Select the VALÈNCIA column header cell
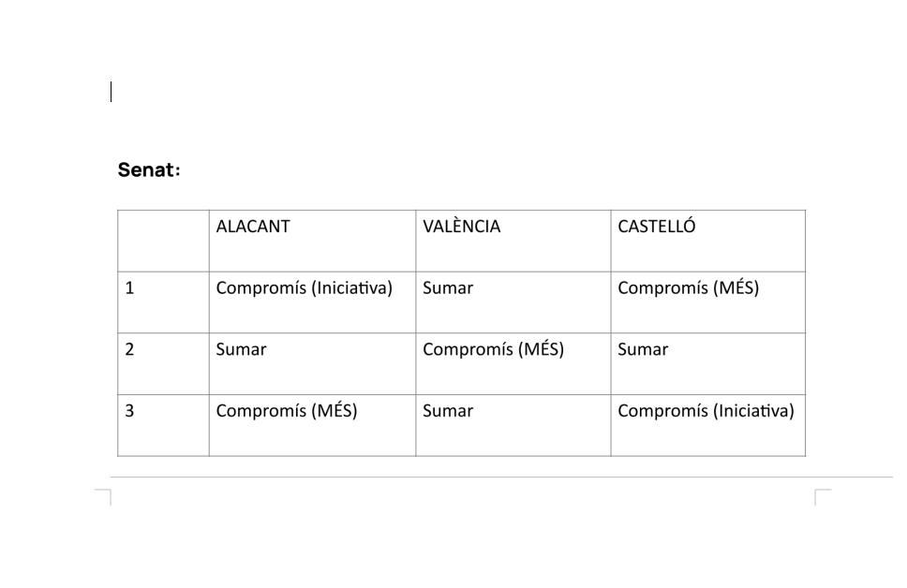Viewport: 907px width, 588px height. pyautogui.click(x=461, y=227)
